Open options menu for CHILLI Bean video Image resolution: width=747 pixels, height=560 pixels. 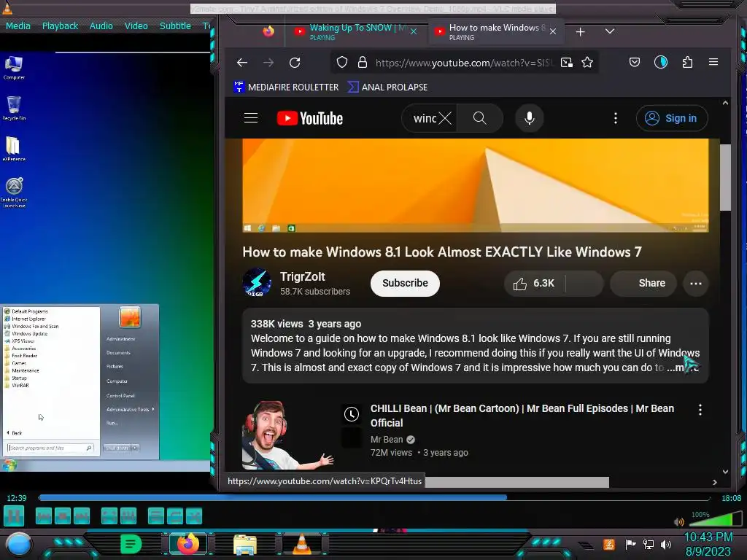tap(700, 410)
